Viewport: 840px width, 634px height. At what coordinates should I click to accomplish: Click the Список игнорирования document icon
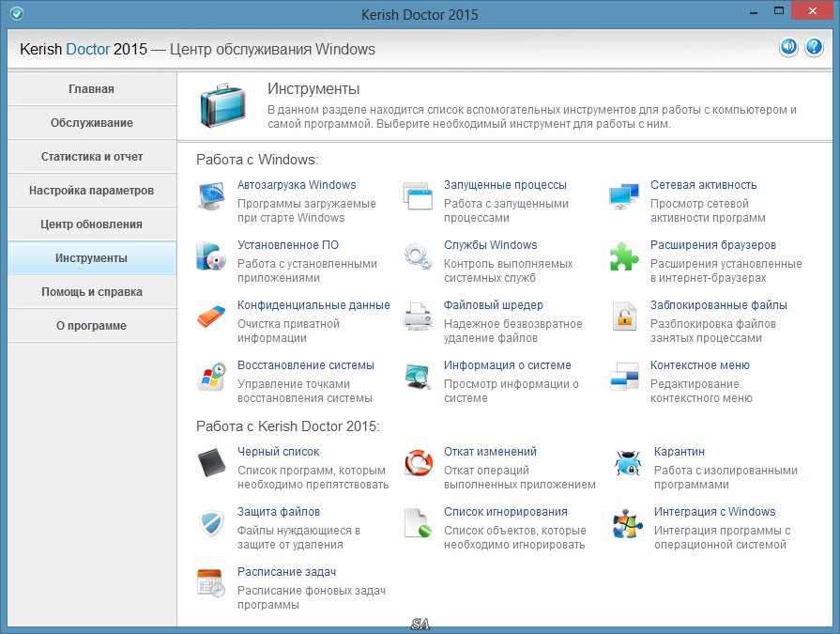point(418,522)
